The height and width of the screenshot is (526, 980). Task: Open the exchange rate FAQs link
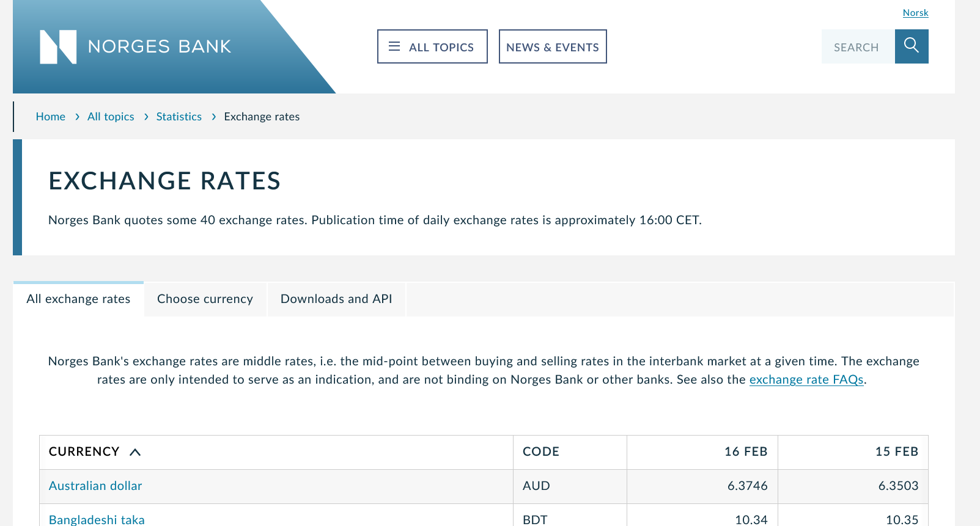(x=806, y=379)
